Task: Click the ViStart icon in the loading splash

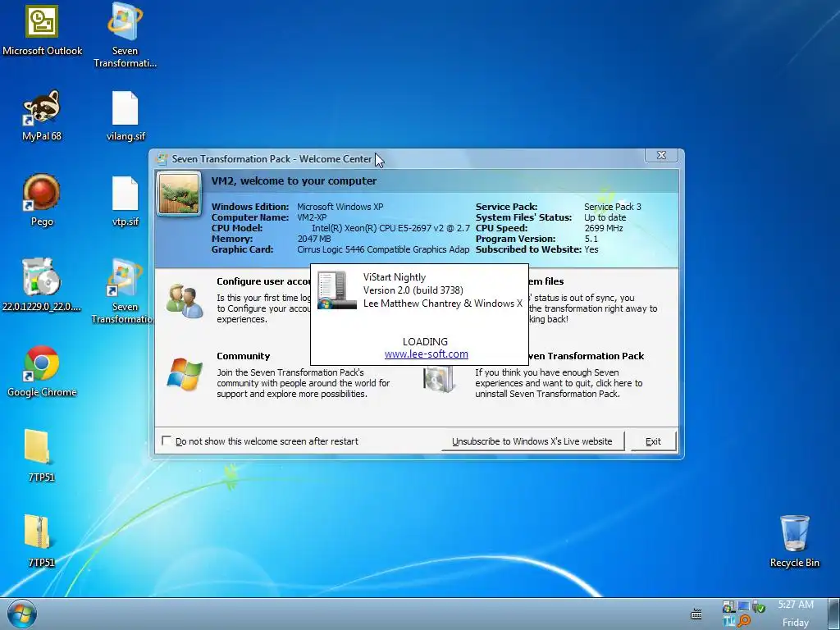Action: [x=337, y=290]
